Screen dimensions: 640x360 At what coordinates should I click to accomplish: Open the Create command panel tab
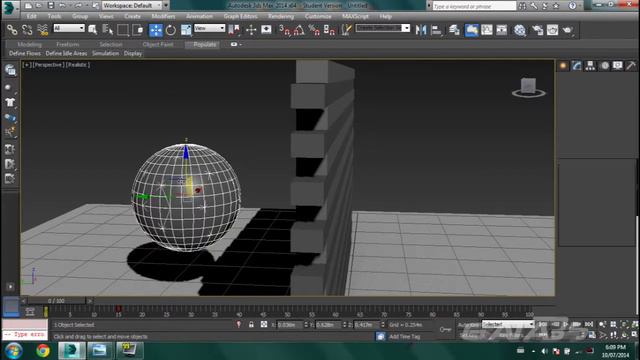tap(563, 66)
